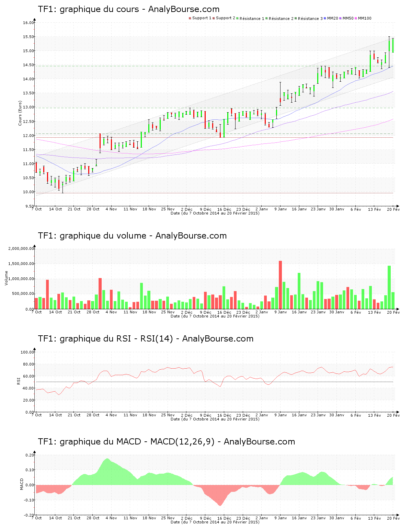The height and width of the screenshot is (532, 412).
Task: Click the 12.00 value on the price axis
Action: point(28,136)
